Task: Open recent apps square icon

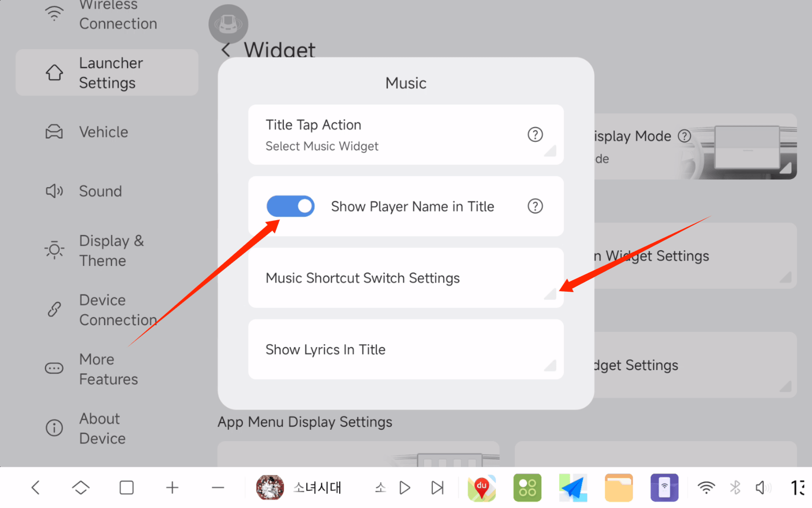Action: 126,488
